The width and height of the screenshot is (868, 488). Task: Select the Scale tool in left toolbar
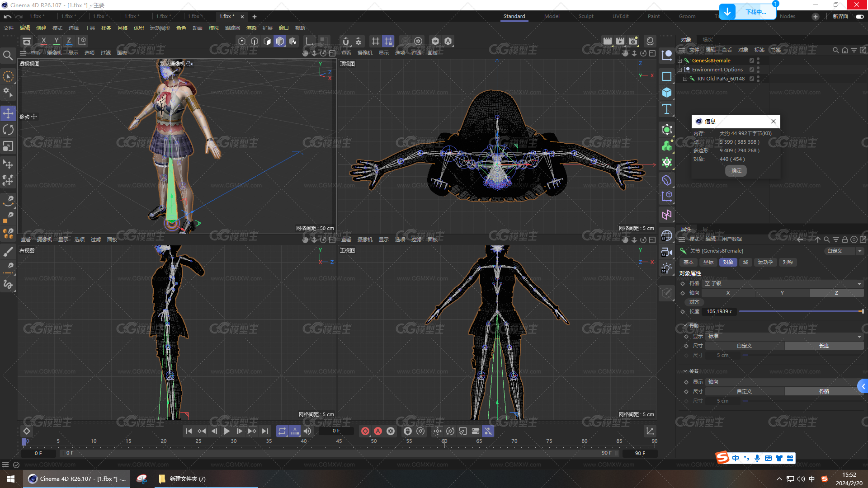click(x=8, y=146)
